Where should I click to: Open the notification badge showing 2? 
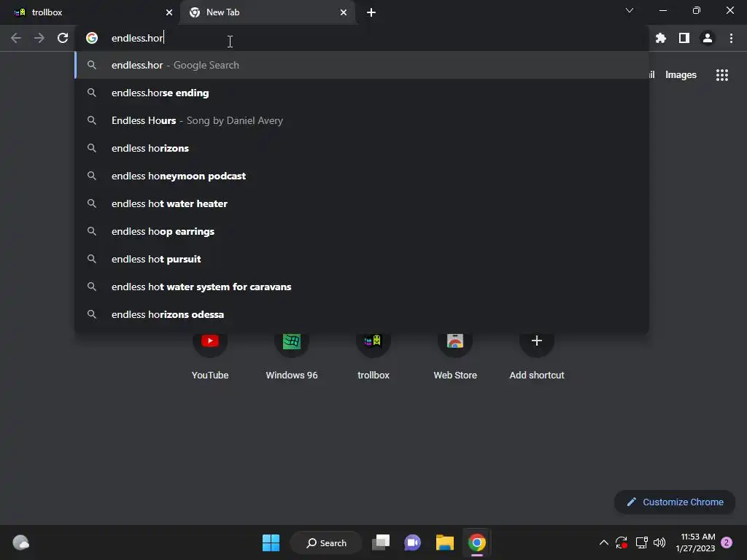(727, 542)
